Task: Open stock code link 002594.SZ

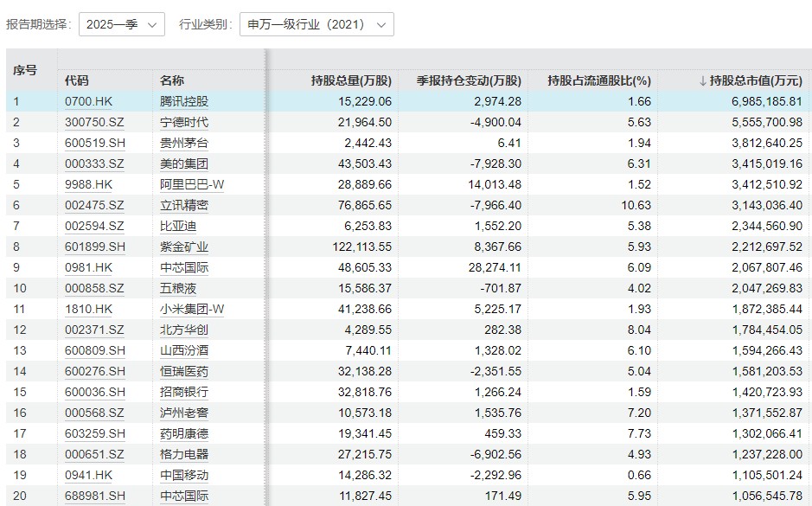Action: coord(94,226)
